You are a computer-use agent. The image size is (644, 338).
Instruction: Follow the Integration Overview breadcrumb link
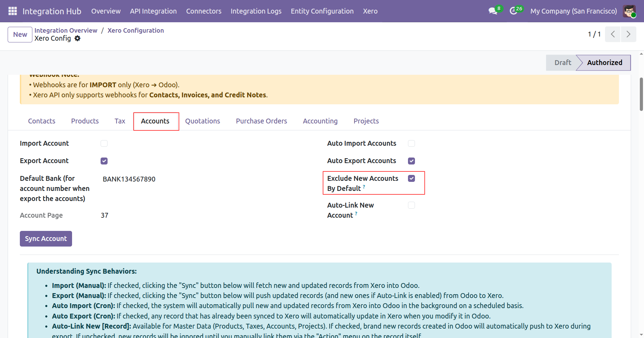click(66, 30)
